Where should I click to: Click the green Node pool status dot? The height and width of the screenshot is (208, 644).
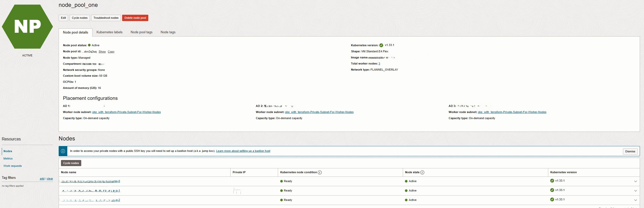[89, 45]
